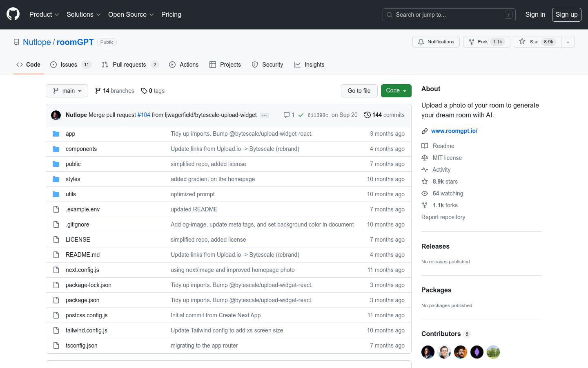588x368 pixels.
Task: Click the green commit status checkmark
Action: [301, 115]
